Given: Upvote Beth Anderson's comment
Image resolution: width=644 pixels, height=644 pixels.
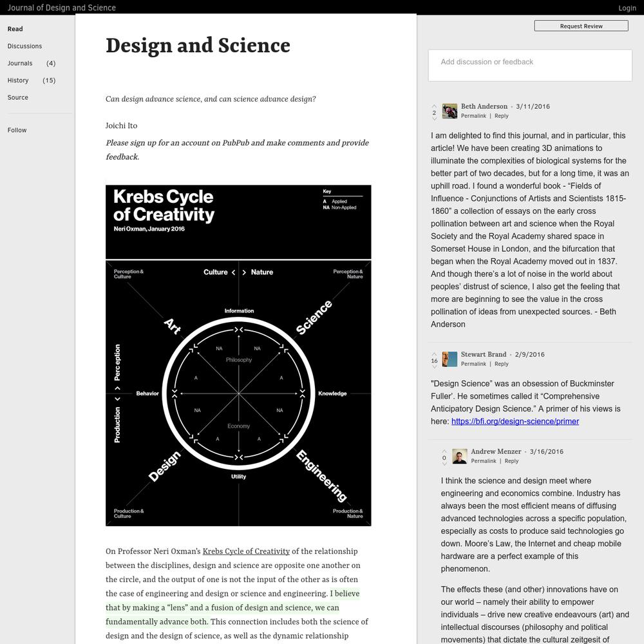Looking at the screenshot, I should 434,106.
